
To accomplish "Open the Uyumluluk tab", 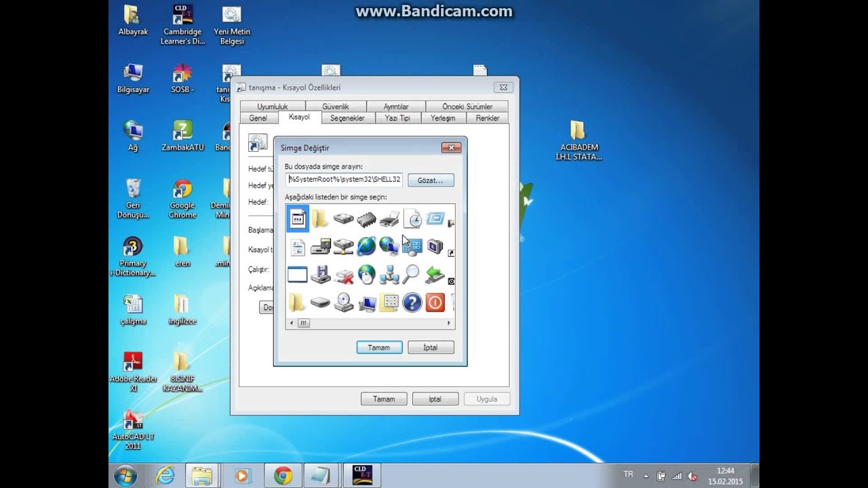I will coord(273,106).
